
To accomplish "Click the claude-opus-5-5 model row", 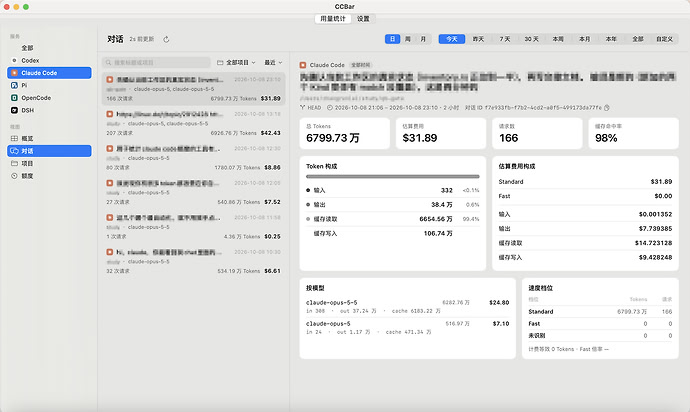I will 407,306.
